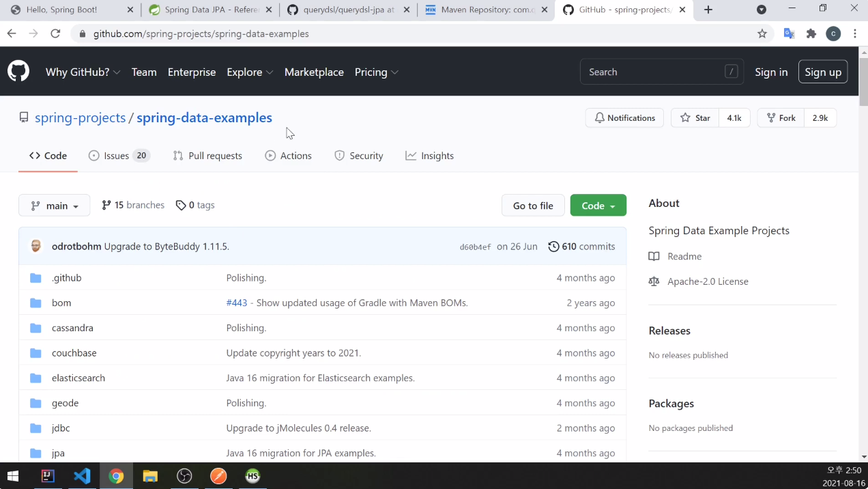Open IntelliJ IDEA from taskbar
The width and height of the screenshot is (868, 489).
[48, 476]
